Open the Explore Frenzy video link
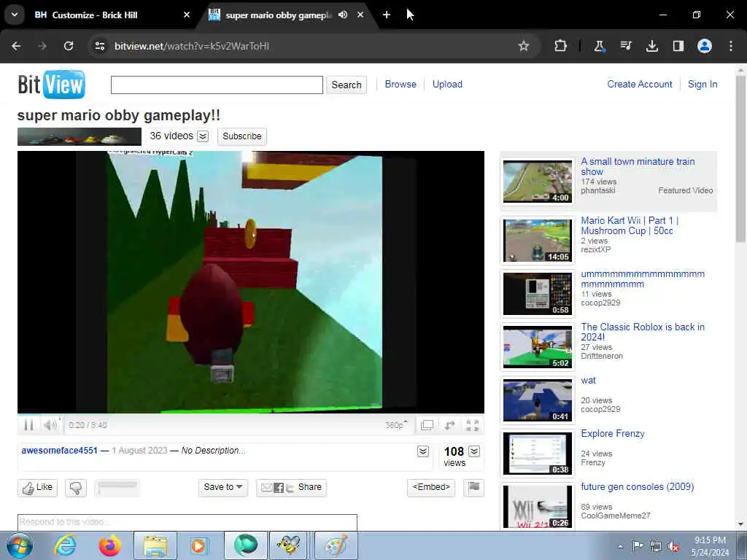 tap(613, 434)
